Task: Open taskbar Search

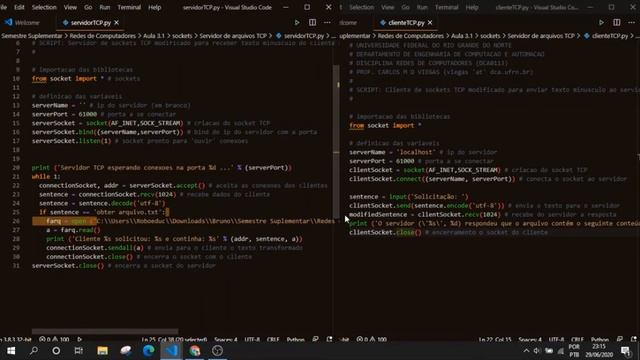Action: tap(34, 351)
